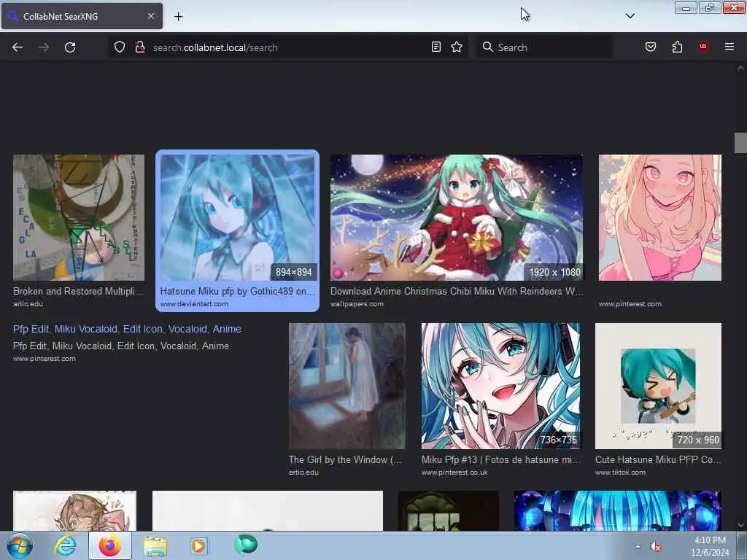Viewport: 747px width, 560px height.
Task: Go back to the previous page
Action: (x=18, y=47)
